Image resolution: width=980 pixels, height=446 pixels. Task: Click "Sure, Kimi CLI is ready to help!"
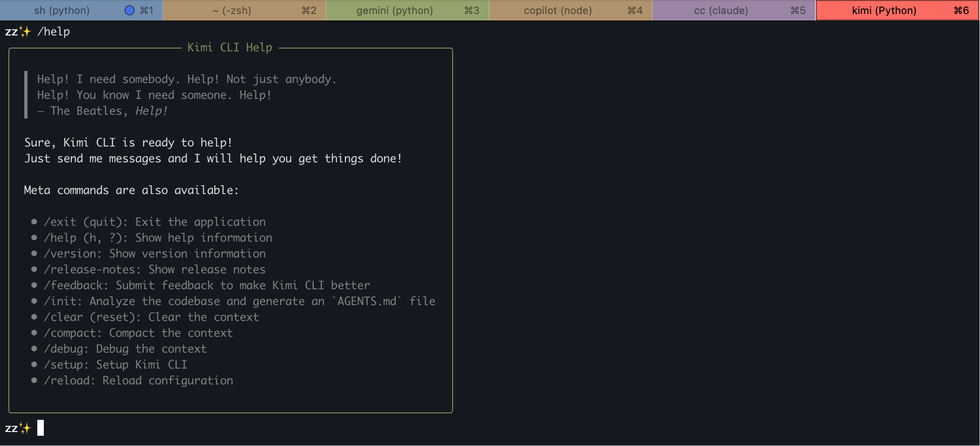point(128,143)
